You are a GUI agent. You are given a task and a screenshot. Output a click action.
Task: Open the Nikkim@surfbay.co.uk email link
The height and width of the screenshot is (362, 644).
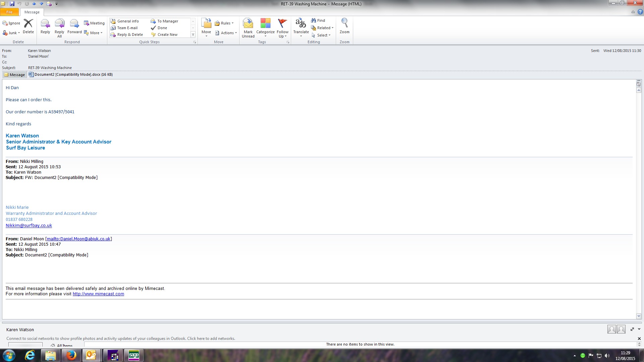[29, 226]
